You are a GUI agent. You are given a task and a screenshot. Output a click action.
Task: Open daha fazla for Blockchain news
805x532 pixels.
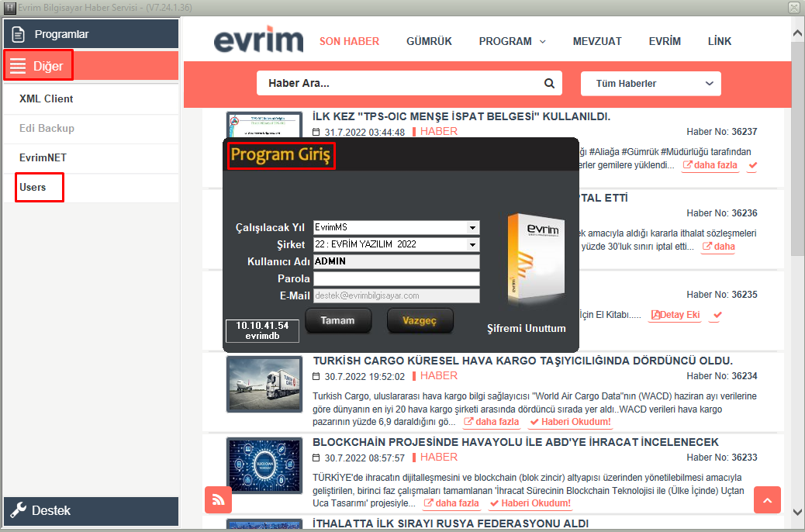point(452,503)
